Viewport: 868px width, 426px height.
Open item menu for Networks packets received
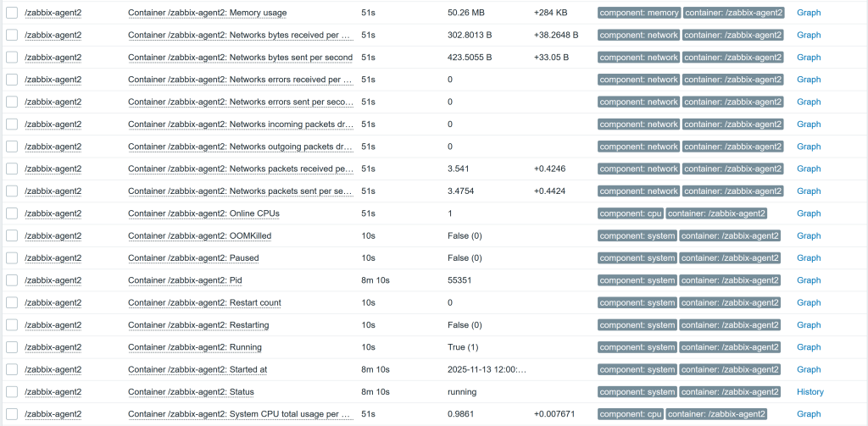click(x=240, y=169)
